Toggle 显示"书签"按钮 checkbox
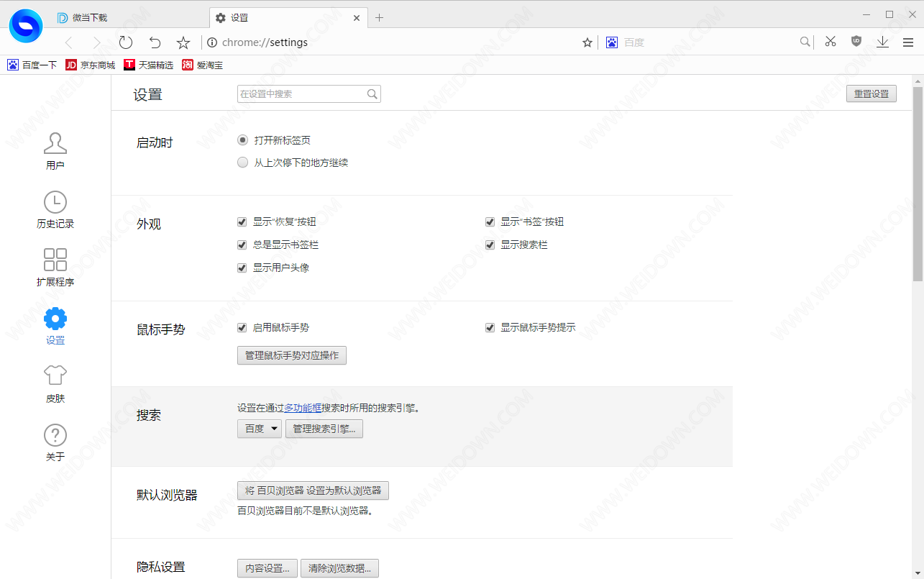The height and width of the screenshot is (579, 924). pos(490,222)
